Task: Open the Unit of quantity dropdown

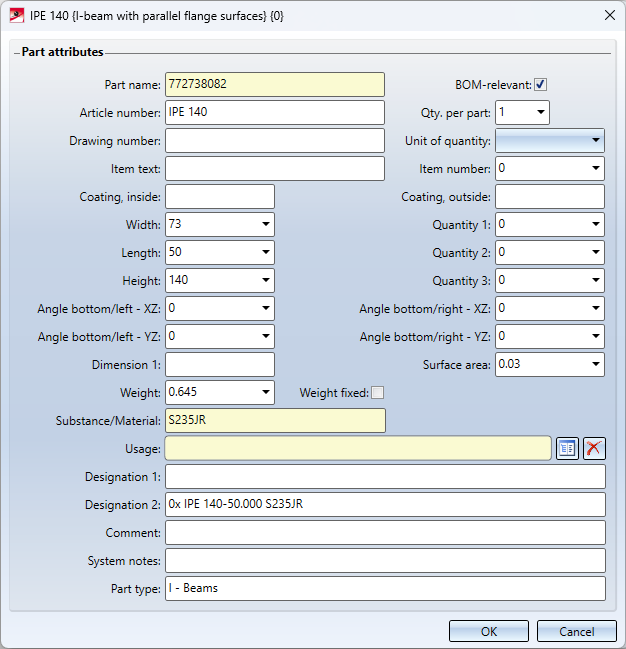Action: point(596,141)
